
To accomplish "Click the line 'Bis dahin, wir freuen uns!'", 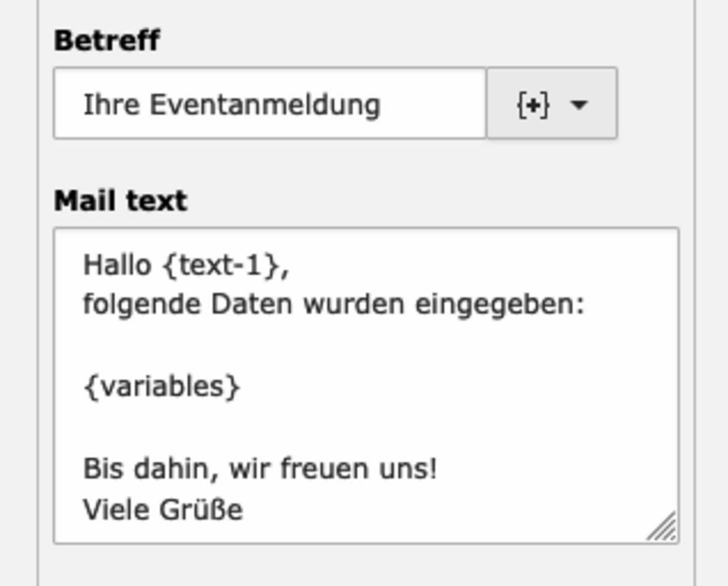I will (260, 468).
